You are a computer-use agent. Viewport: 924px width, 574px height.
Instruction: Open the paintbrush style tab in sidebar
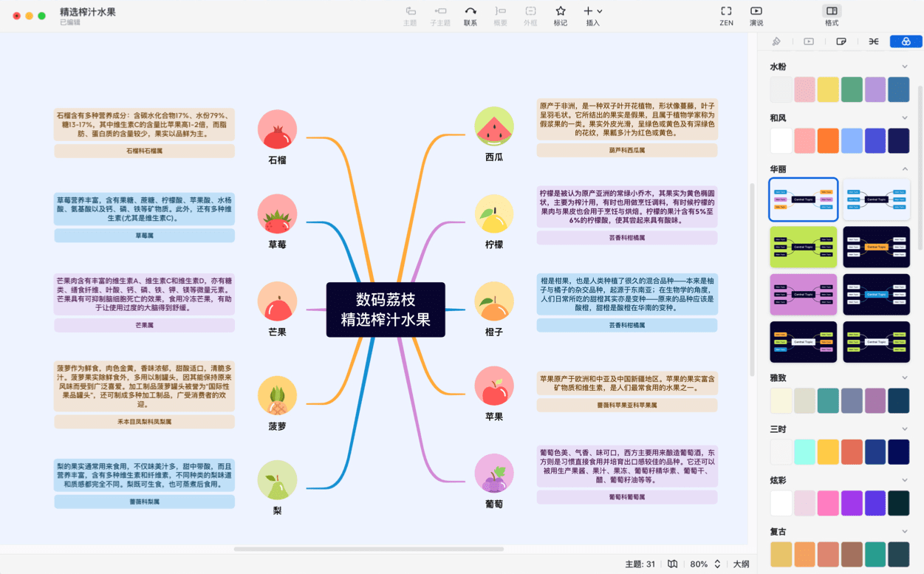(x=776, y=42)
